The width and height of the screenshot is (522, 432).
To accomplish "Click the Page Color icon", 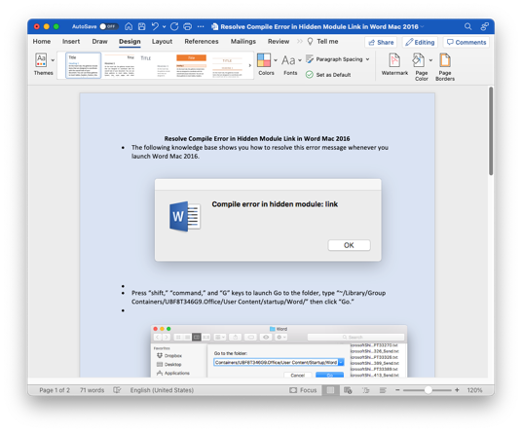I will click(x=418, y=60).
